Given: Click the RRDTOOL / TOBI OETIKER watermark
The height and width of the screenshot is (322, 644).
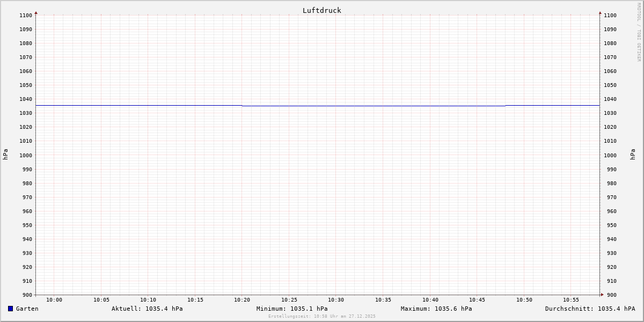Looking at the screenshot, I should (x=639, y=32).
